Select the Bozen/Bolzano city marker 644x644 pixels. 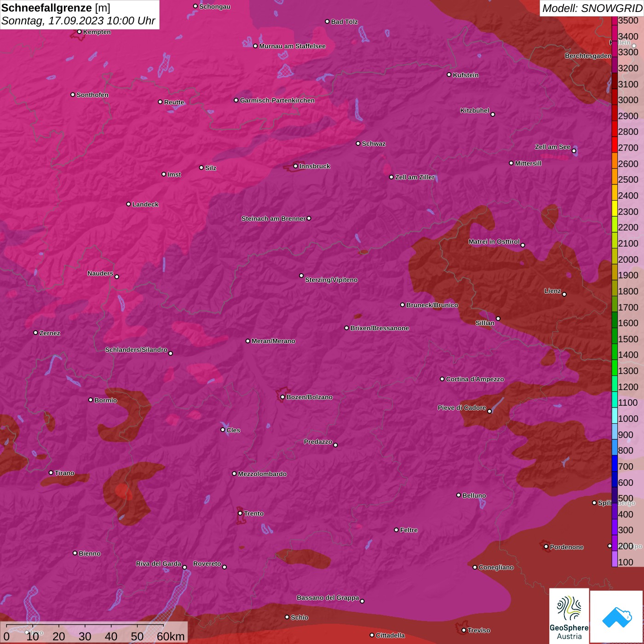[282, 397]
